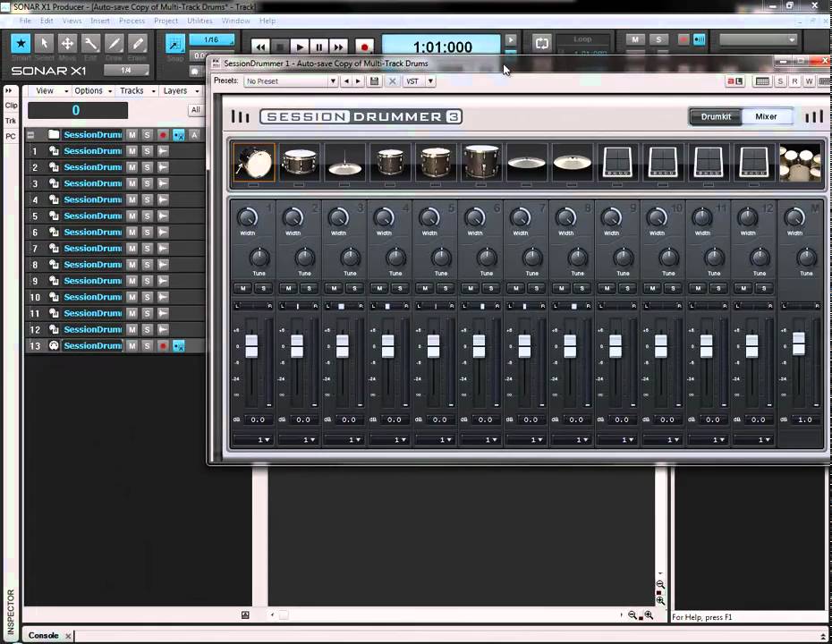832x644 pixels.
Task: Solo track 3 SessionDrummer
Action: [x=148, y=183]
